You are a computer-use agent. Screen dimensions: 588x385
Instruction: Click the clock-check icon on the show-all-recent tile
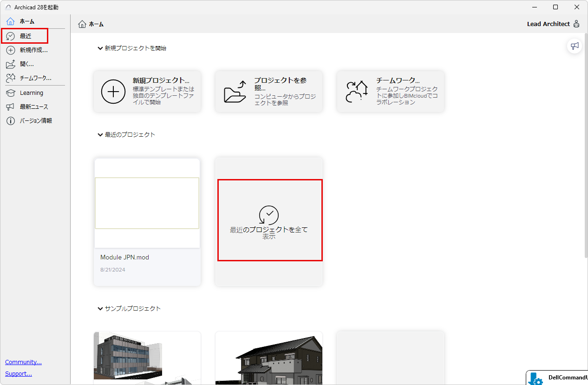click(x=269, y=215)
